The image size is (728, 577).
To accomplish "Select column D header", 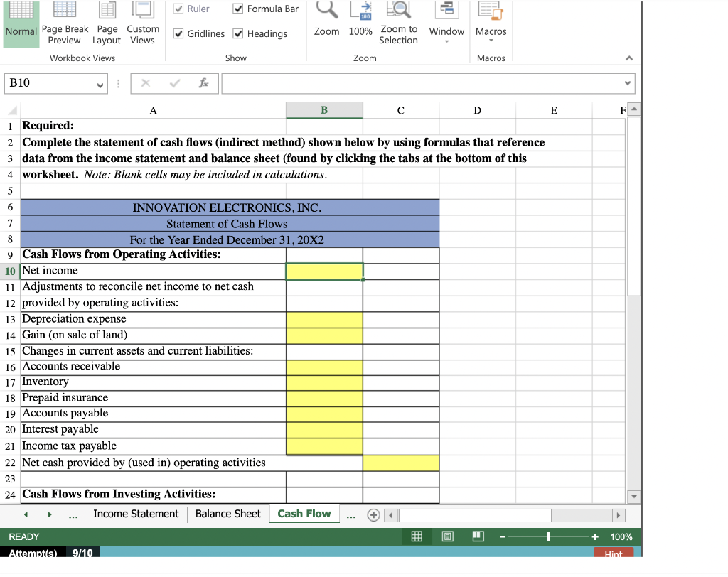I will (x=477, y=110).
